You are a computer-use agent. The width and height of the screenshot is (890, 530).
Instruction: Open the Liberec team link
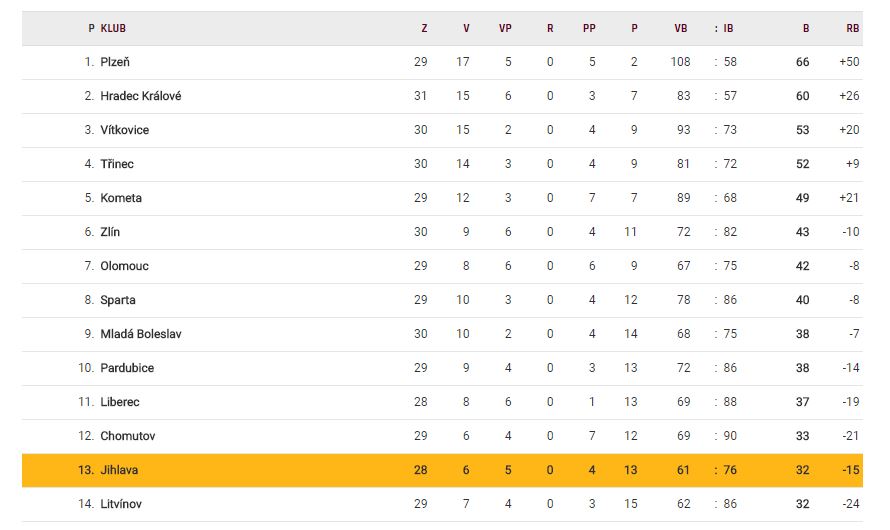click(x=120, y=402)
